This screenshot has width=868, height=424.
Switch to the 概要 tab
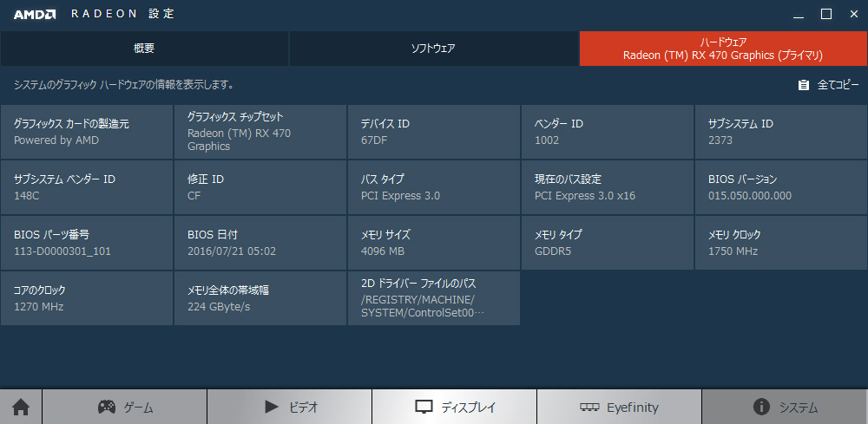[144, 49]
